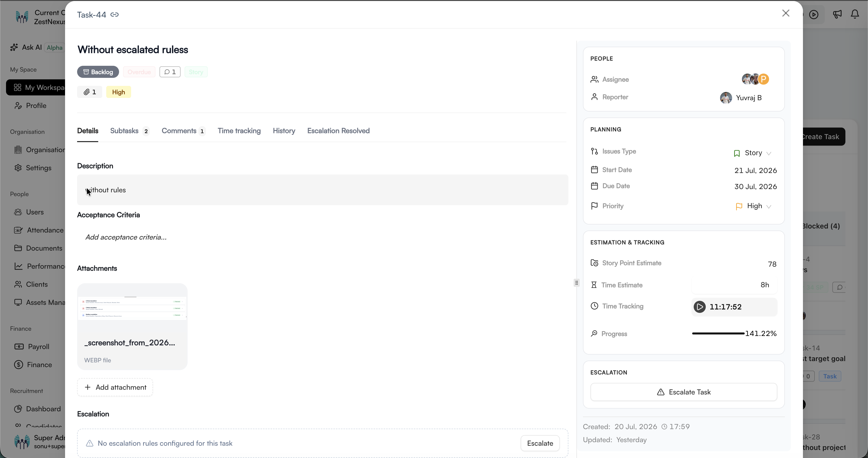
Task: Open the Subtasks tab
Action: point(130,131)
